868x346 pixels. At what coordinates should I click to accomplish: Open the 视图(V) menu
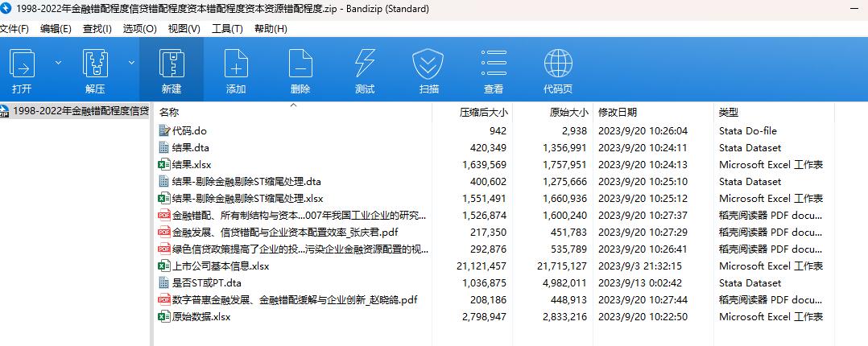(x=184, y=29)
